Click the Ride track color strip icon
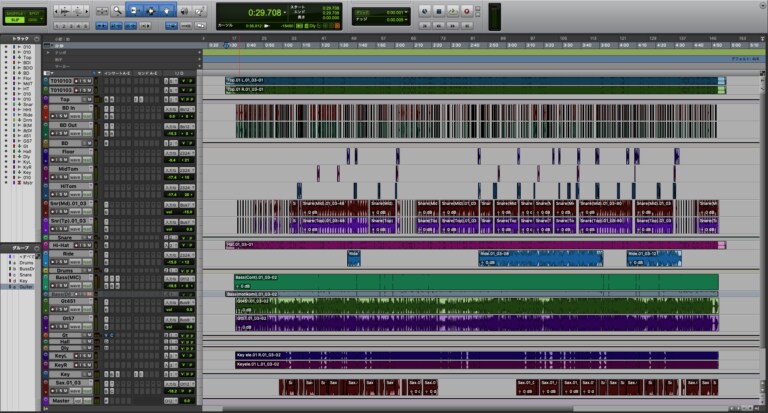The image size is (768, 413). (x=46, y=258)
